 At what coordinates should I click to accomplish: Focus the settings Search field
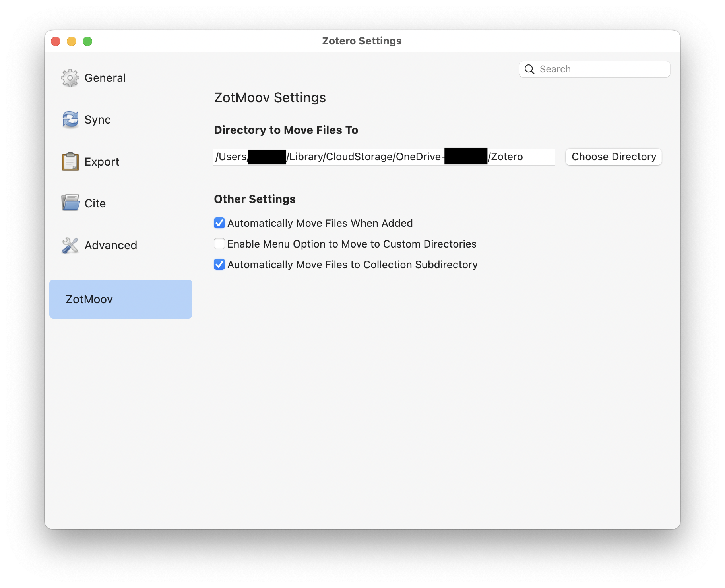click(x=595, y=69)
